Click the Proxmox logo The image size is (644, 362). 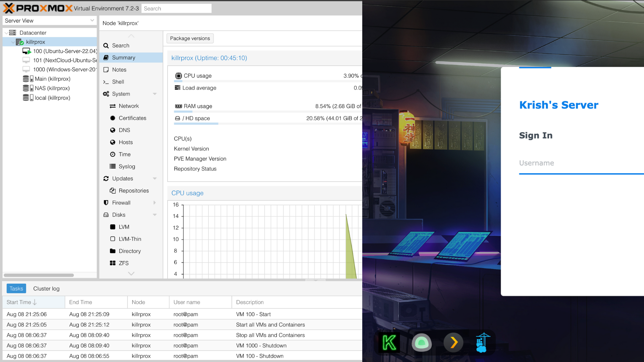pos(38,8)
